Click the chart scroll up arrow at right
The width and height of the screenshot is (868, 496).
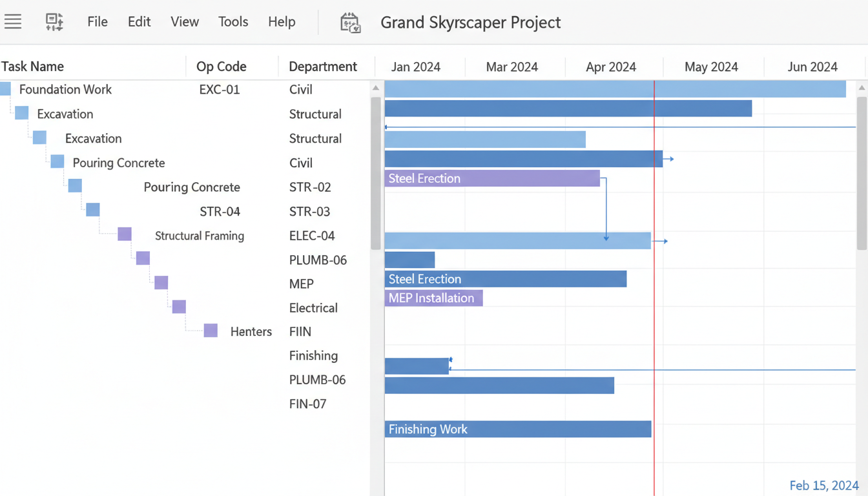pos(862,88)
